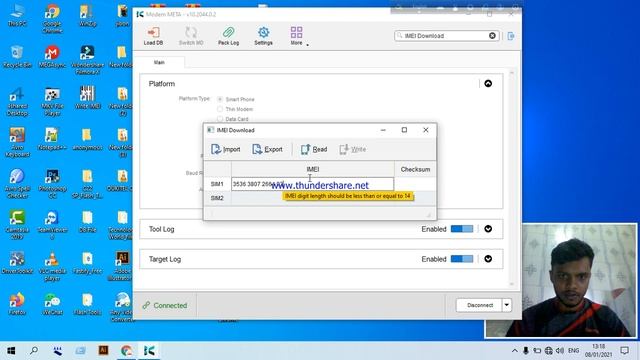Minimize the IMEI Download dialog
This screenshot has width=640, height=360.
(383, 130)
